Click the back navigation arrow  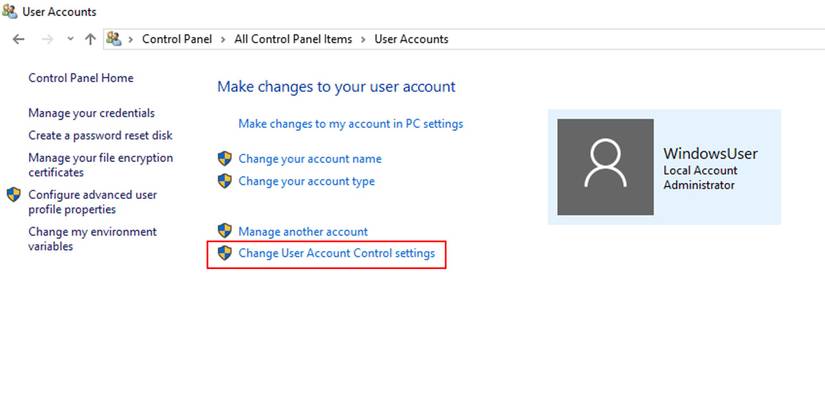pyautogui.click(x=17, y=39)
